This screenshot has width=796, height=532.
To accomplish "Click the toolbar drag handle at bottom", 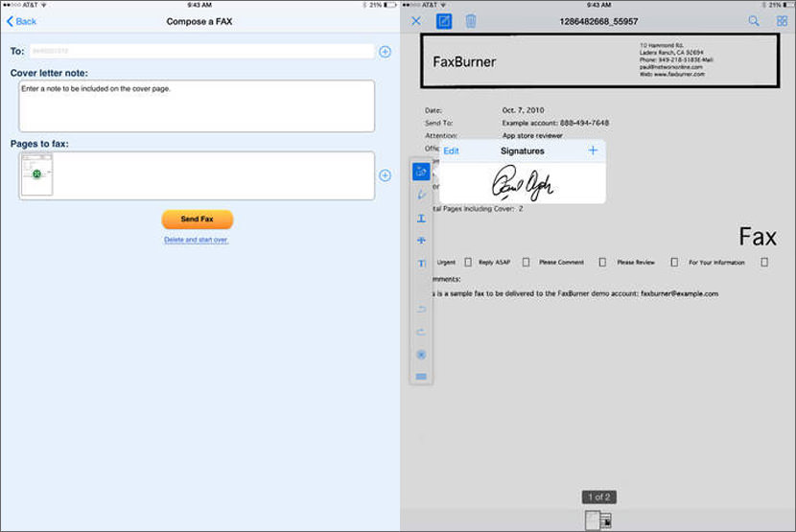I will pyautogui.click(x=421, y=376).
